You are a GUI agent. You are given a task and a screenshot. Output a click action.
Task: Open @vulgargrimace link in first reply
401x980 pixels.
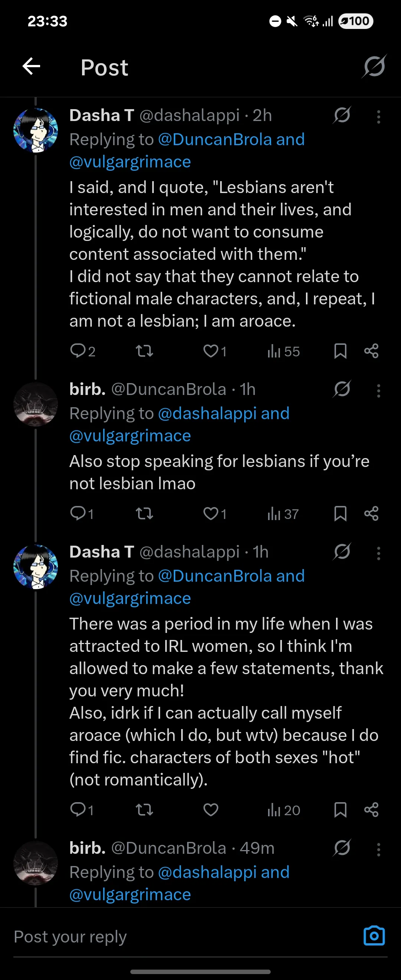click(x=130, y=162)
